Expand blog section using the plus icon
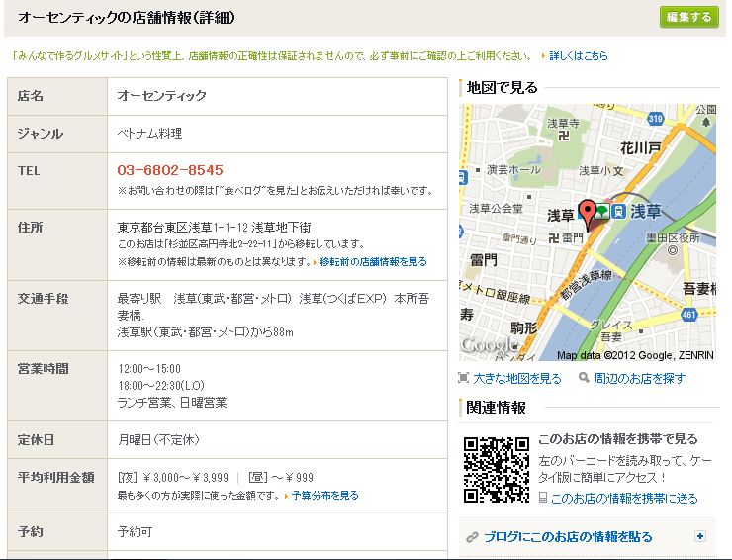732x560 pixels. click(x=700, y=536)
